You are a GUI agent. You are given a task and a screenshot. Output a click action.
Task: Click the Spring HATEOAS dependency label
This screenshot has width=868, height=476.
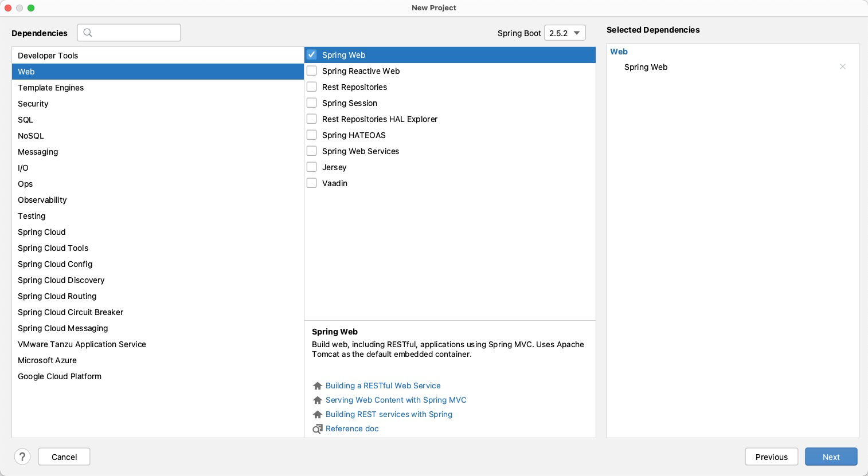[x=354, y=135]
